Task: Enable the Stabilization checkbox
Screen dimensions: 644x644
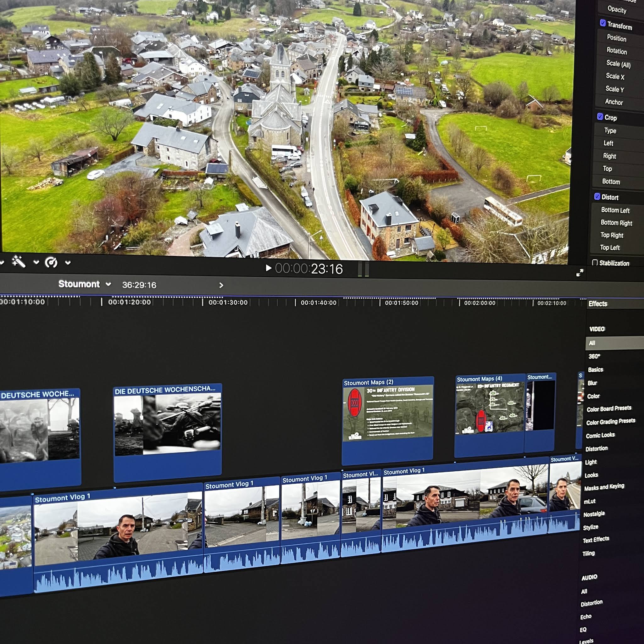Action: pos(595,262)
